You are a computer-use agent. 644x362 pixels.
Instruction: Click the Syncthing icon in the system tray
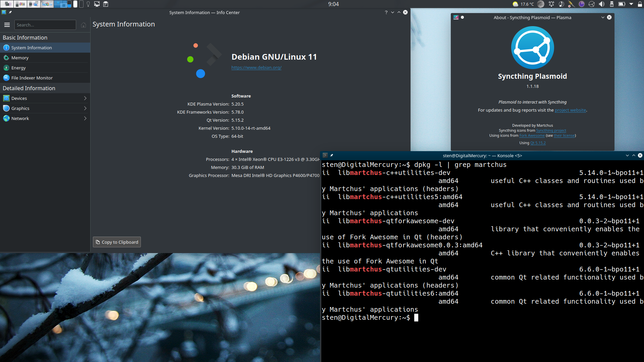[x=592, y=4]
